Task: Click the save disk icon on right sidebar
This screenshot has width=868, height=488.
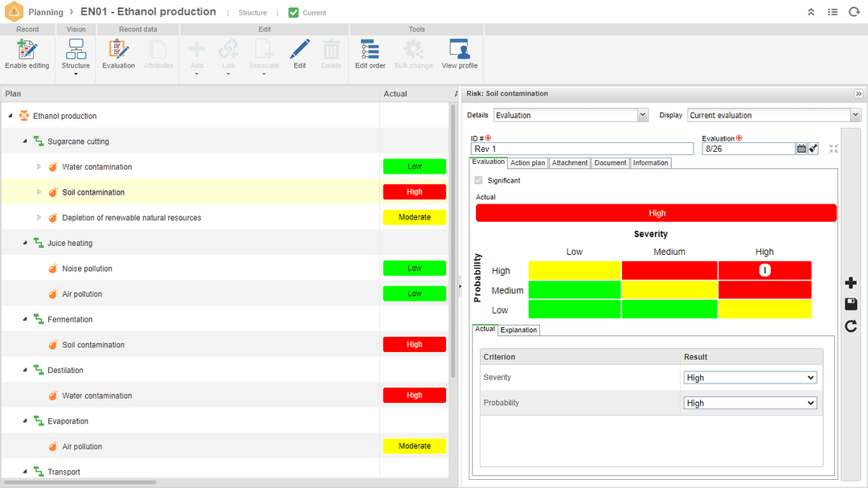Action: coord(851,304)
